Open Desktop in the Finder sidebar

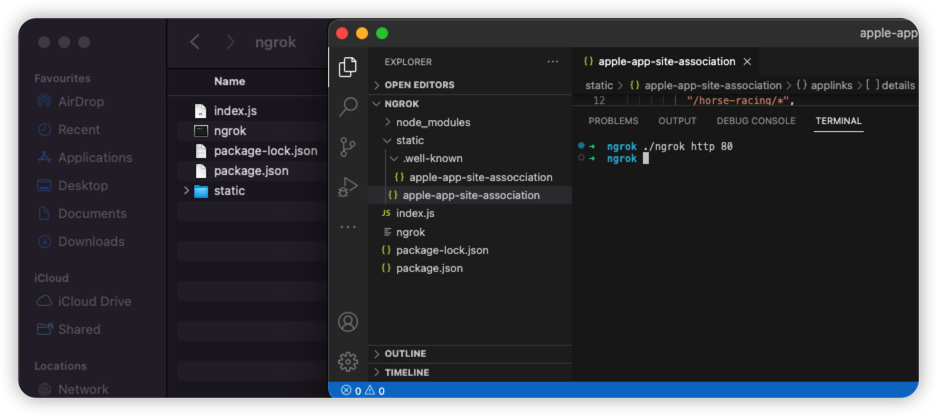tap(72, 185)
